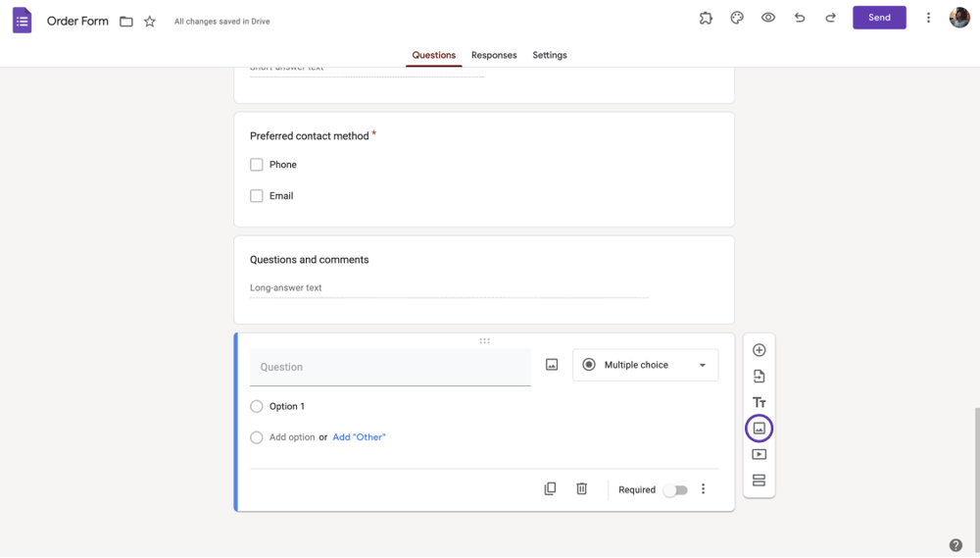Viewport: 980px width, 558px height.
Task: Open the Settings tab
Action: (x=550, y=55)
